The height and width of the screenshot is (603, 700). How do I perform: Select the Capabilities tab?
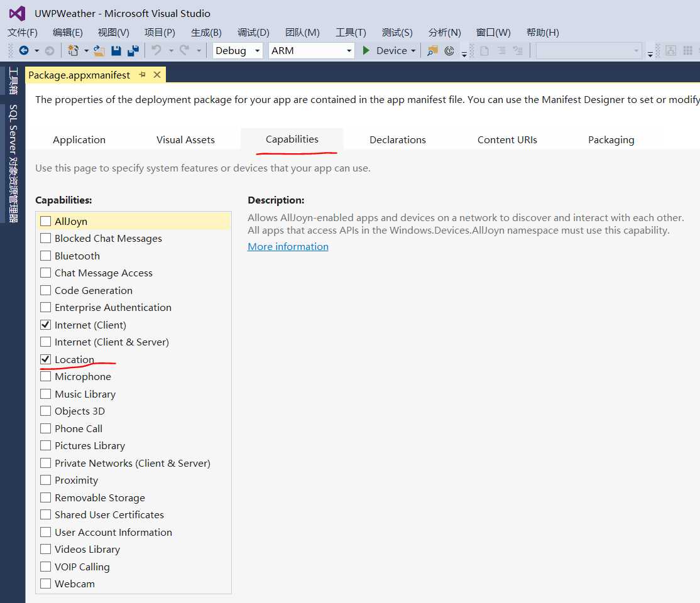tap(292, 139)
